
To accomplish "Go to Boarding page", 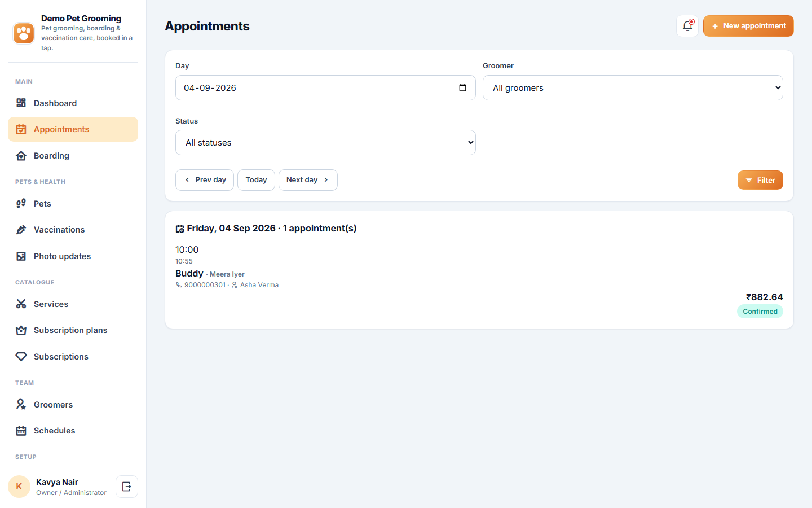I will 73,156.
